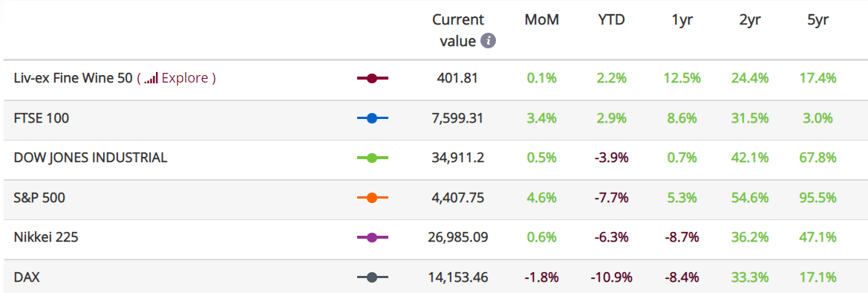
Task: Click the purple Nikkei 225 series marker
Action: click(x=373, y=237)
